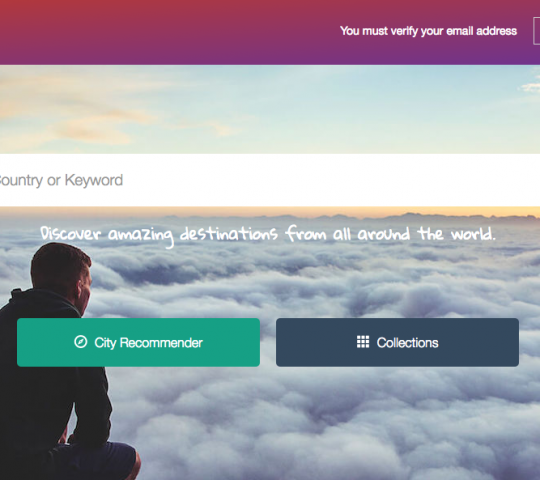540x480 pixels.
Task: Click the compass icon on City Recommender
Action: click(x=81, y=342)
